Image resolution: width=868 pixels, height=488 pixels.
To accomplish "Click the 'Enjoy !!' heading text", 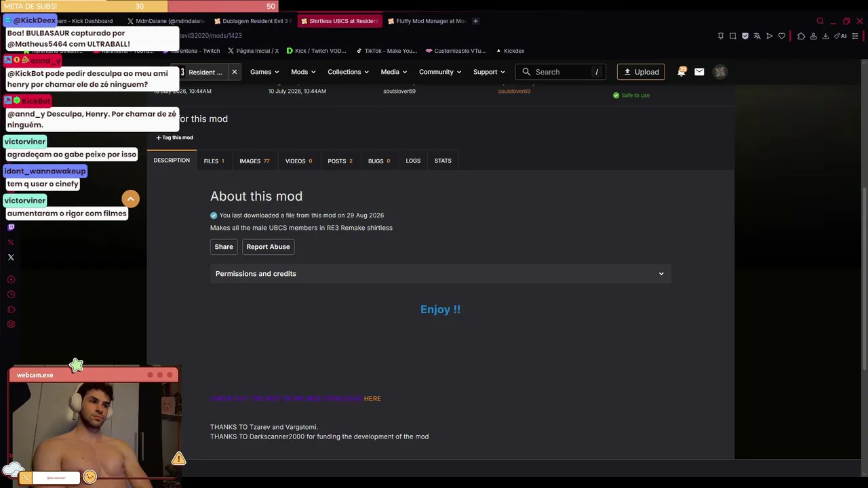I will pos(440,309).
